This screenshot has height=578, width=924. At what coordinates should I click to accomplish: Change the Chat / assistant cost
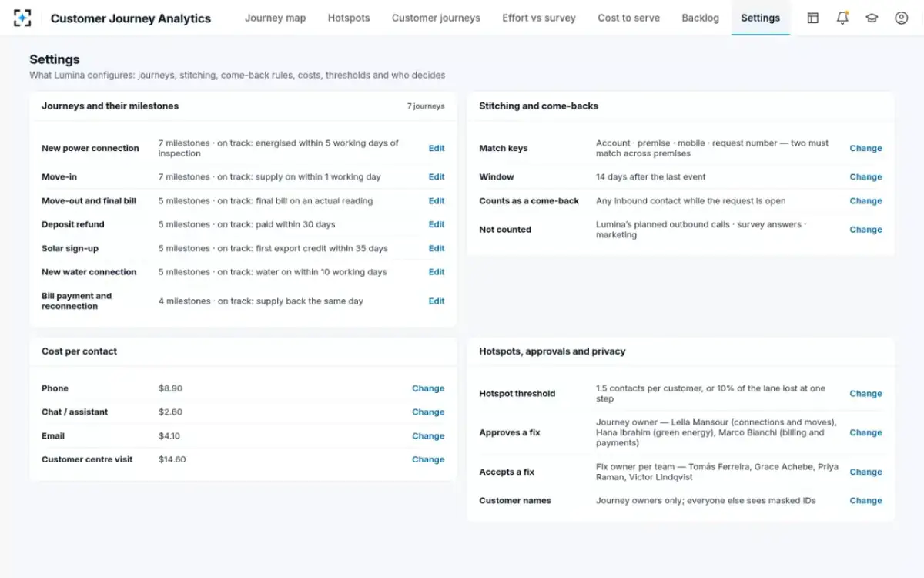428,412
